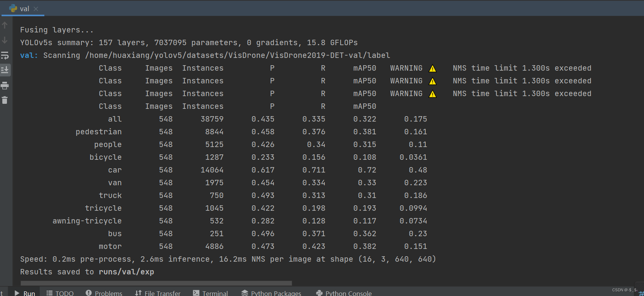This screenshot has height=296, width=644.
Task: Click the car mAP50 value 0.72
Action: pyautogui.click(x=367, y=170)
